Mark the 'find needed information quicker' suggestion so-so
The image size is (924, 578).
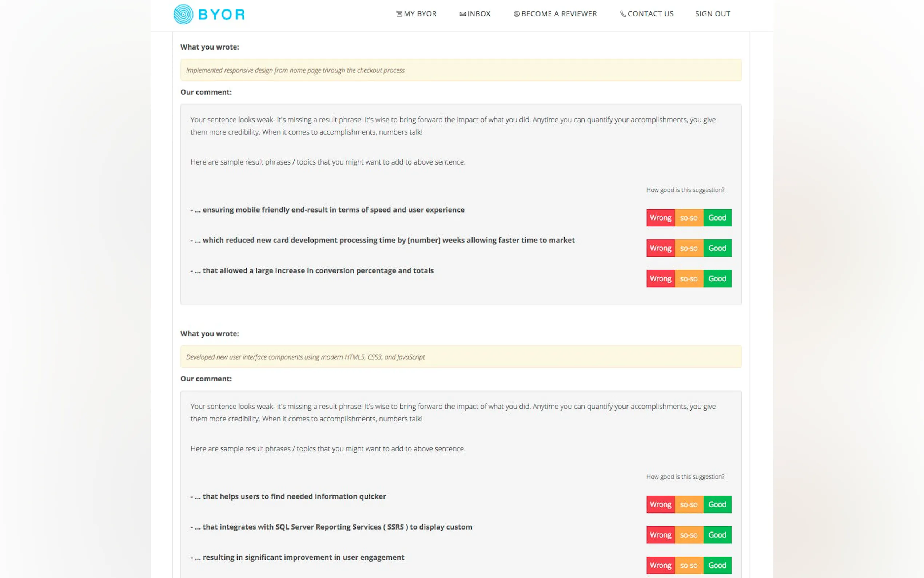click(x=689, y=504)
